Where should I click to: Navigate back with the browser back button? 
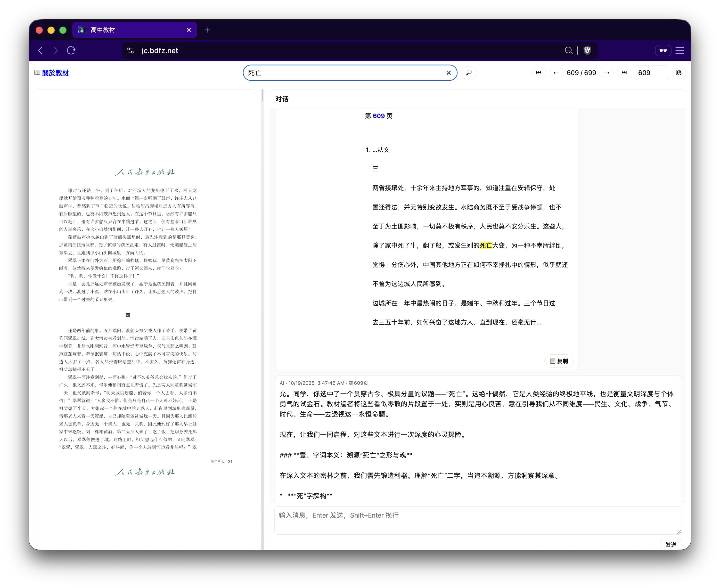point(40,51)
